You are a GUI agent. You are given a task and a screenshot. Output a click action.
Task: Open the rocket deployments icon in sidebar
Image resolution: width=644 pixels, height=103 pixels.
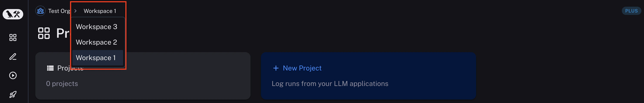[x=13, y=95]
